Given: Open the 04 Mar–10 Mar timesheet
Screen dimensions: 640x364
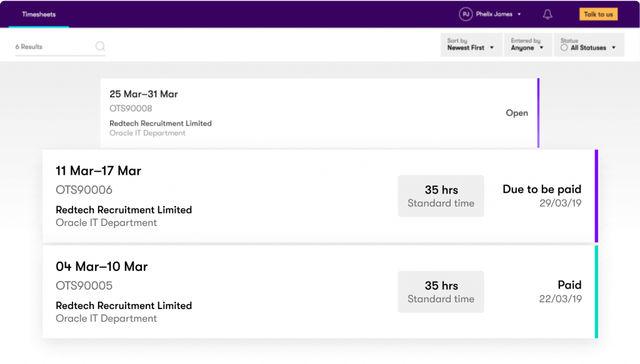Looking at the screenshot, I should pyautogui.click(x=101, y=267).
